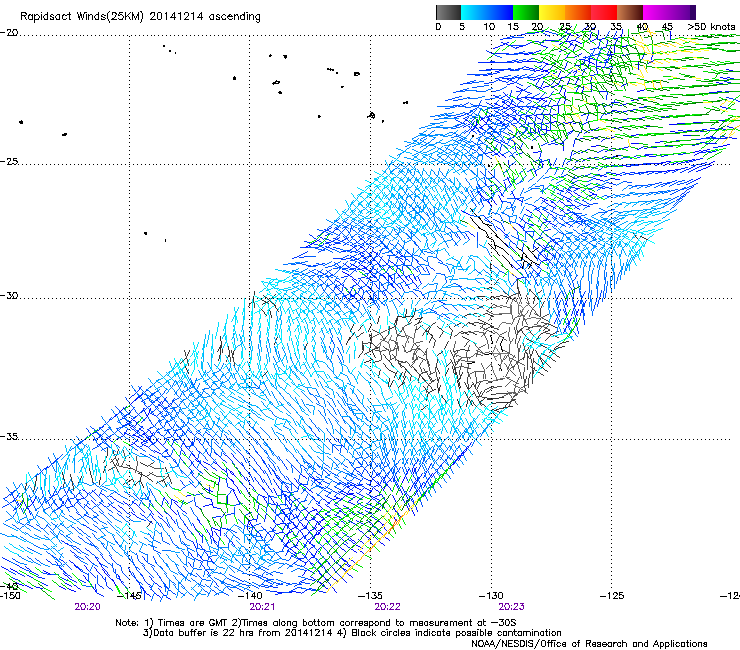Click the NOAA/NESDIS credit text
740x650 pixels.
coord(589,644)
